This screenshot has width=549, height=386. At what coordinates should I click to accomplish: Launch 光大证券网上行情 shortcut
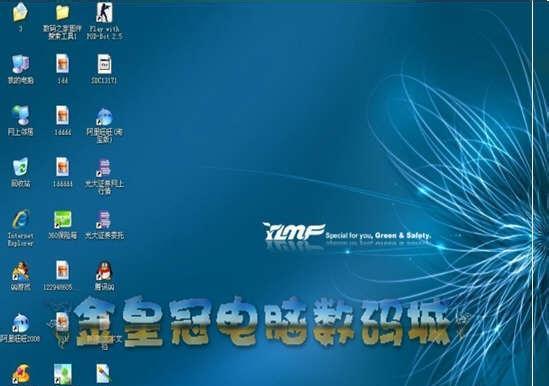(104, 168)
